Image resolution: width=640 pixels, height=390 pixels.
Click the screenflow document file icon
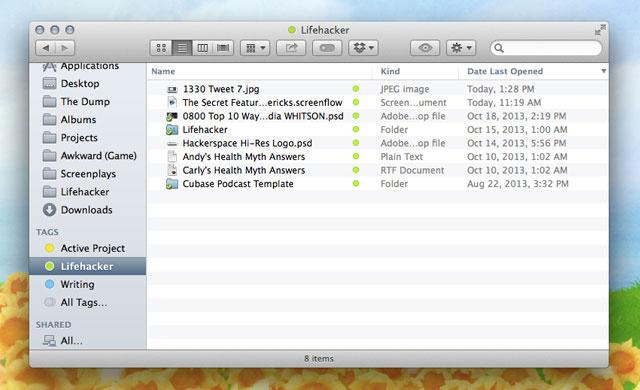[172, 102]
